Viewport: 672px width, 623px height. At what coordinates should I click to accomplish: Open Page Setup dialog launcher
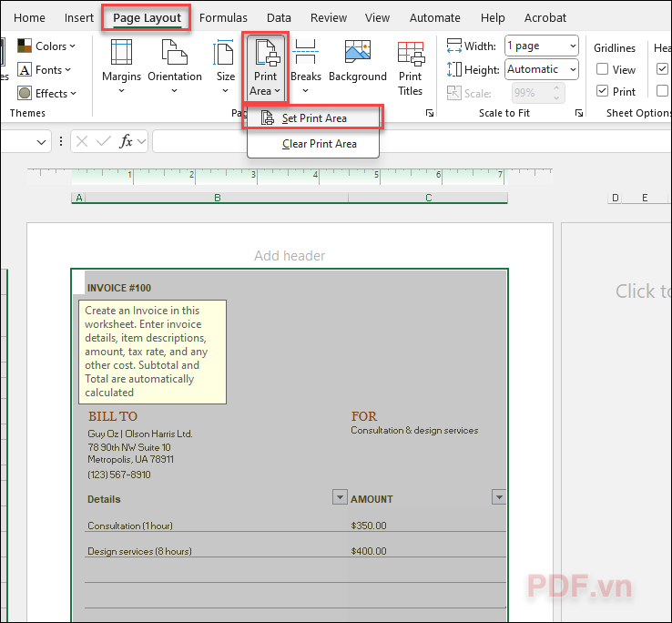(430, 113)
